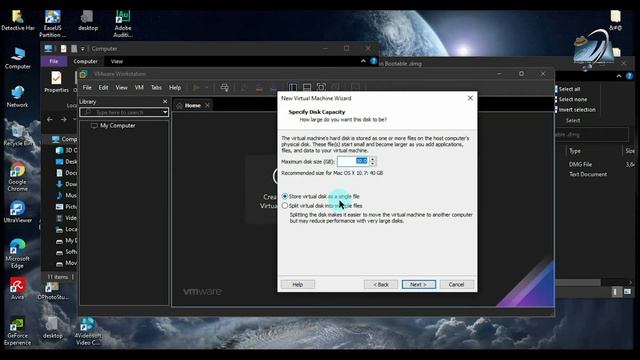Click the green Power On play icon

[196, 87]
